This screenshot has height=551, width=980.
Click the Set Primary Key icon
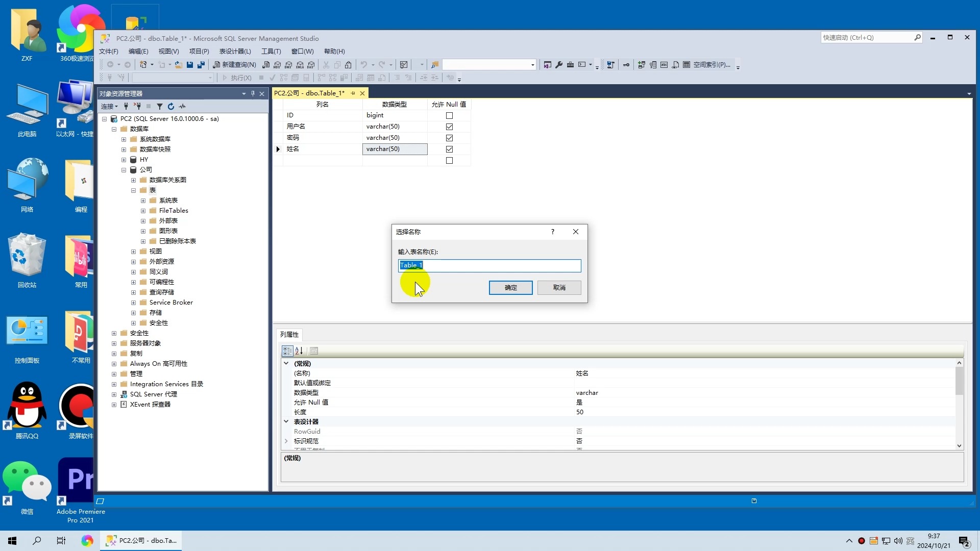pyautogui.click(x=626, y=65)
